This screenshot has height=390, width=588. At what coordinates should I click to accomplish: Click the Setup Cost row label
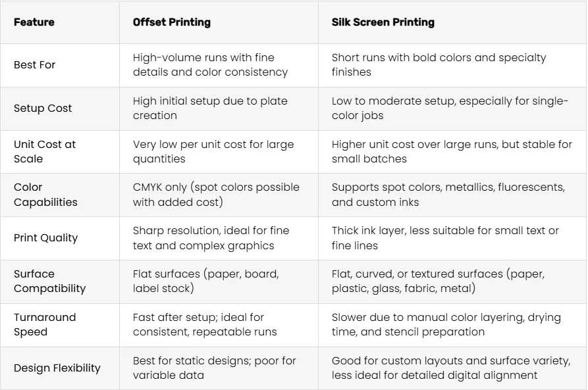[43, 109]
